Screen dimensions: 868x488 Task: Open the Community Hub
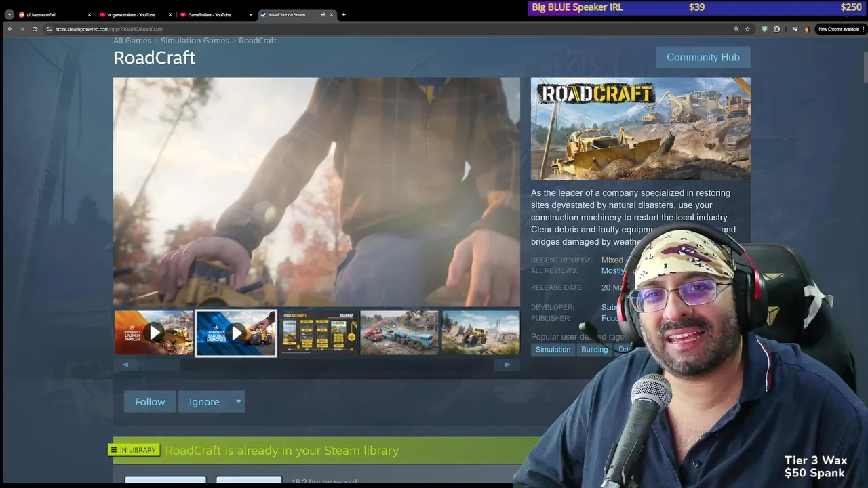tap(703, 57)
